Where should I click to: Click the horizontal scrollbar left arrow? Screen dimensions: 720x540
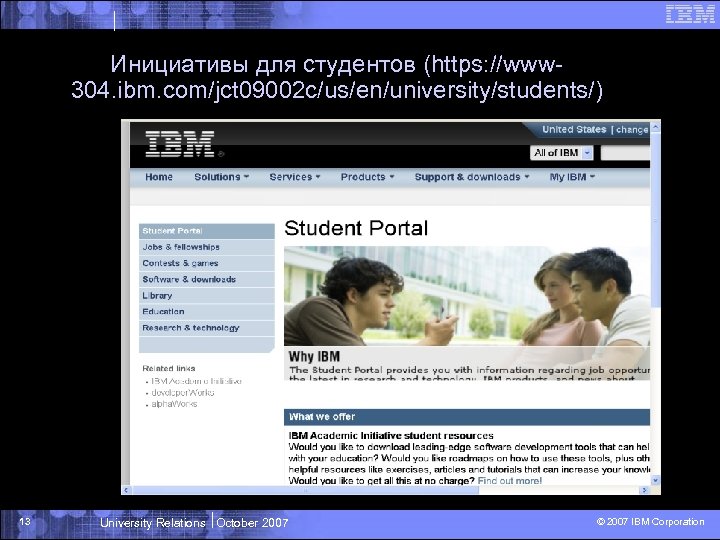coord(126,490)
